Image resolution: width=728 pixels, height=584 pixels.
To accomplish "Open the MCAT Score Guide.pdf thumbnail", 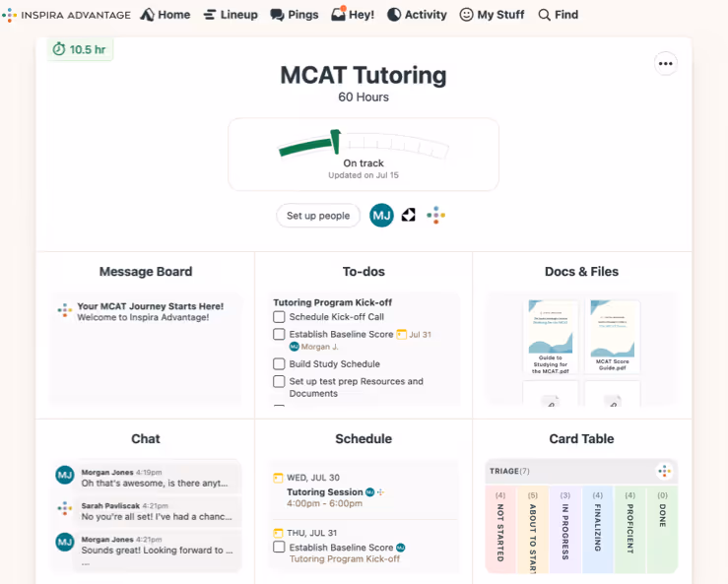I will point(613,336).
